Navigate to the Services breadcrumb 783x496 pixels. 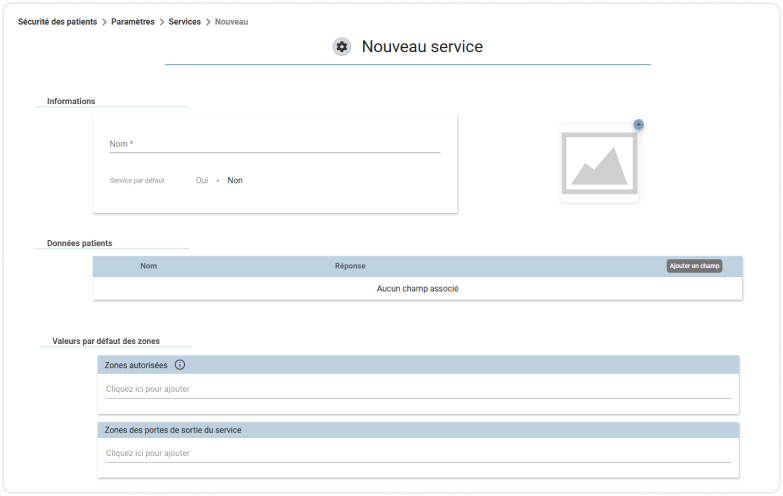184,21
